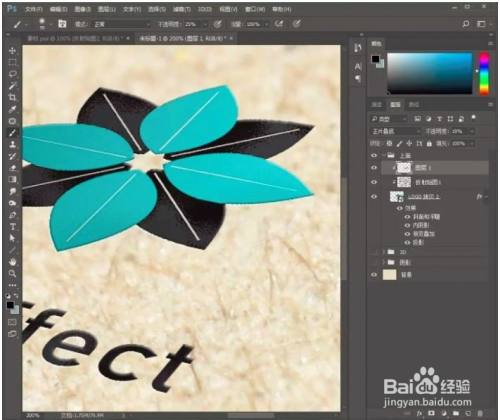Select the History Brush tool
This screenshot has width=500, height=420.
tap(12, 156)
